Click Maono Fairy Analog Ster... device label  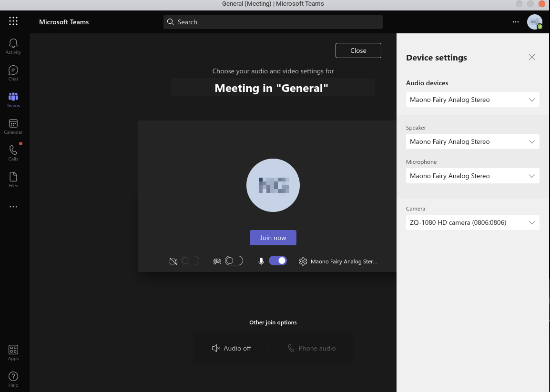click(x=344, y=261)
